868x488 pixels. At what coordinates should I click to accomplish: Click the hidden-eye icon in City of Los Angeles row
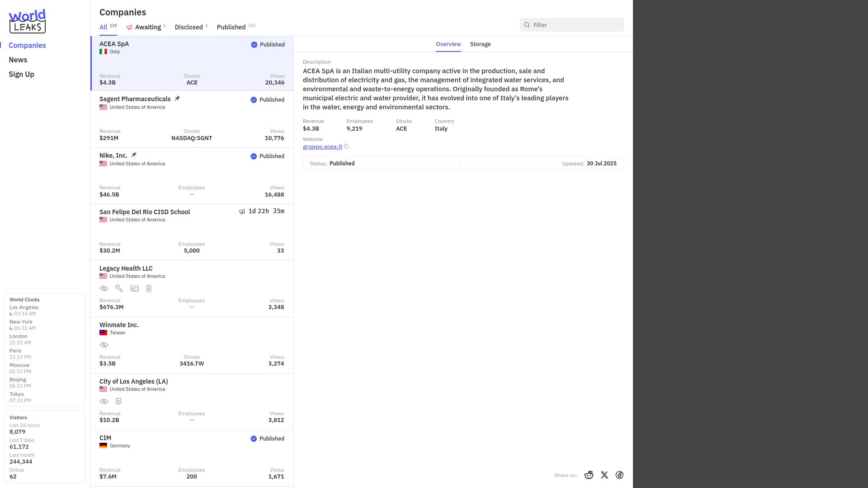104,401
